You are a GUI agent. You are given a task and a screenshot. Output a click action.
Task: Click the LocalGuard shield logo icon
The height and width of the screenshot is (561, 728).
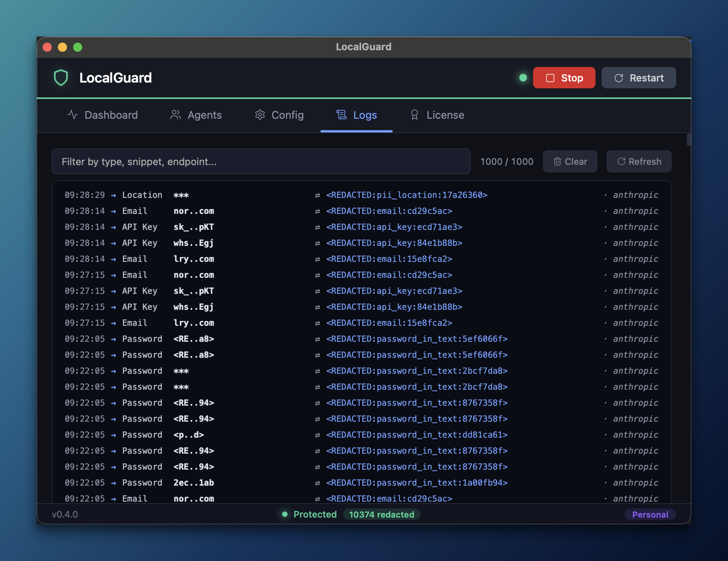[x=61, y=78]
